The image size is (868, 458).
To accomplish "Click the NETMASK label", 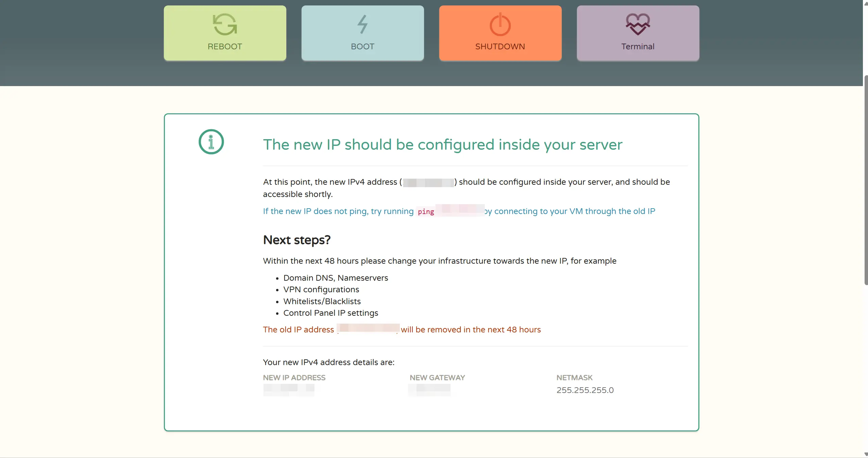I will coord(574,378).
